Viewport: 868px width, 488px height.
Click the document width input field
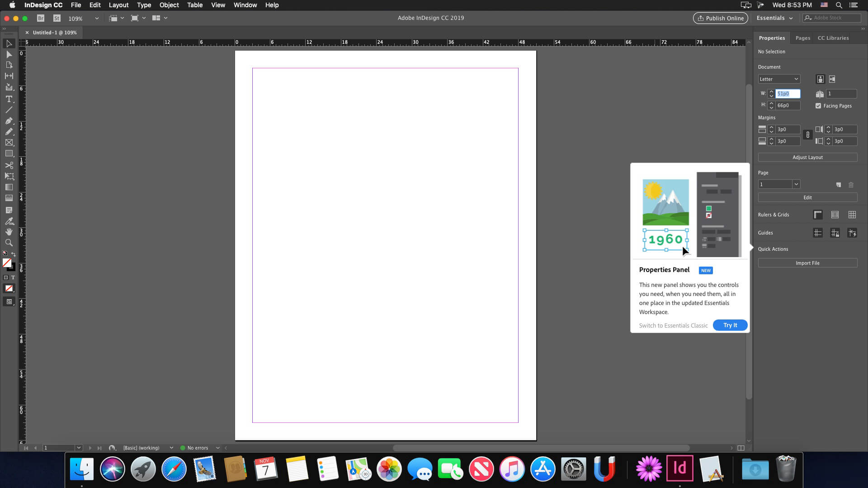point(788,94)
